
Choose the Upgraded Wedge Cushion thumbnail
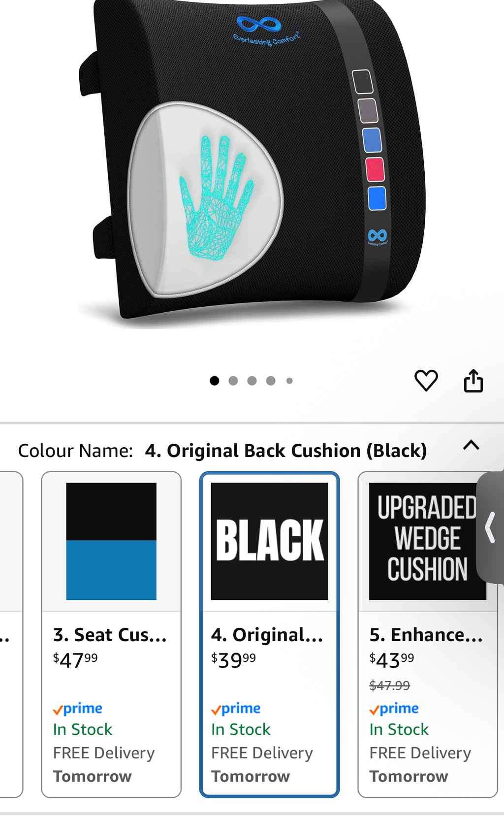tap(427, 541)
